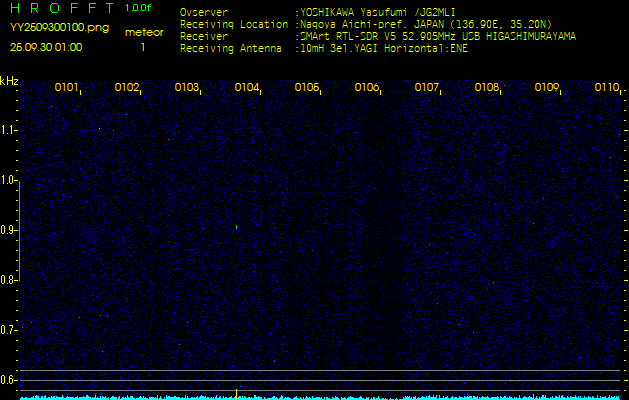Click the meteor label

tap(144, 33)
